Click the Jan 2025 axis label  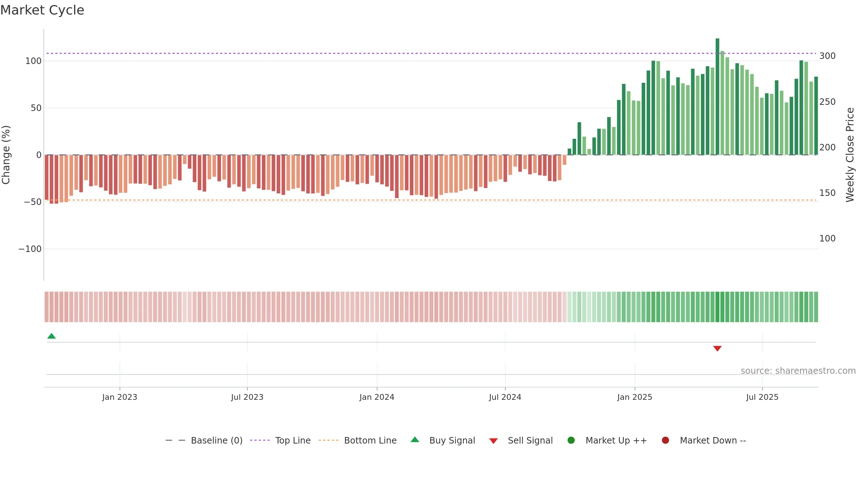(635, 397)
